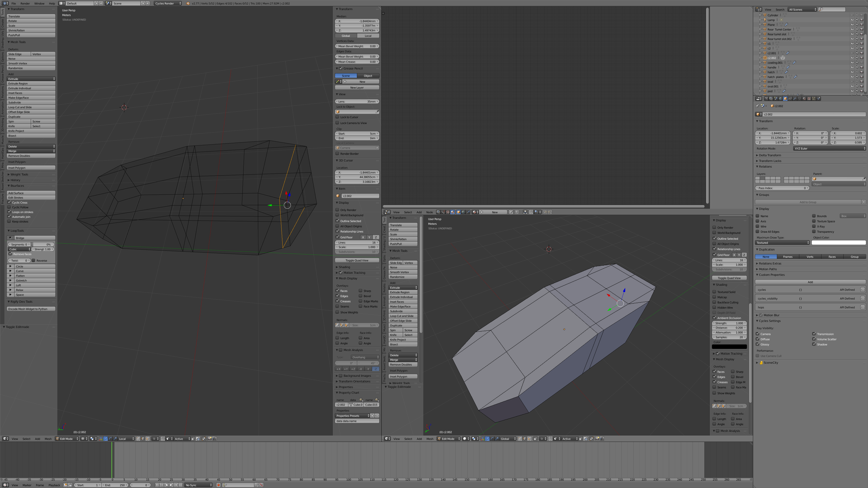The width and height of the screenshot is (868, 488).
Task: Open Mesh Data properties tab (triangle icon)
Action: click(x=800, y=99)
